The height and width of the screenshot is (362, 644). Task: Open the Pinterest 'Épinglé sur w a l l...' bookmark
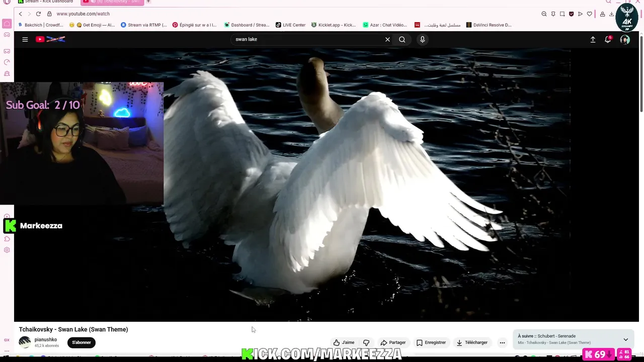[195, 25]
